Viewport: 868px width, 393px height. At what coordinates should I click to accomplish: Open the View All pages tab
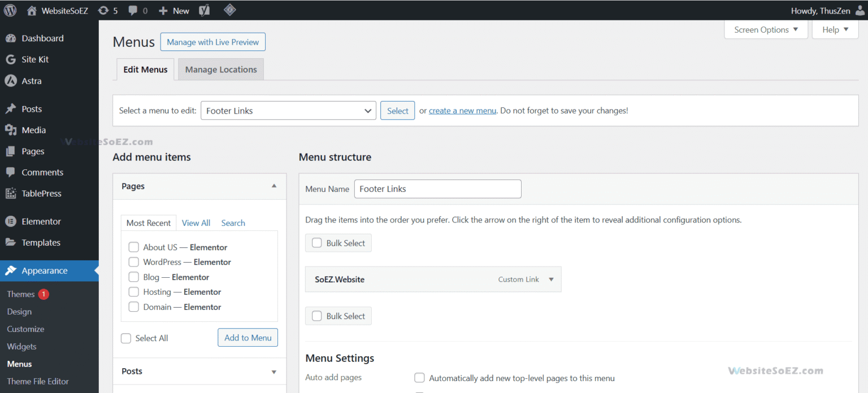(x=196, y=222)
